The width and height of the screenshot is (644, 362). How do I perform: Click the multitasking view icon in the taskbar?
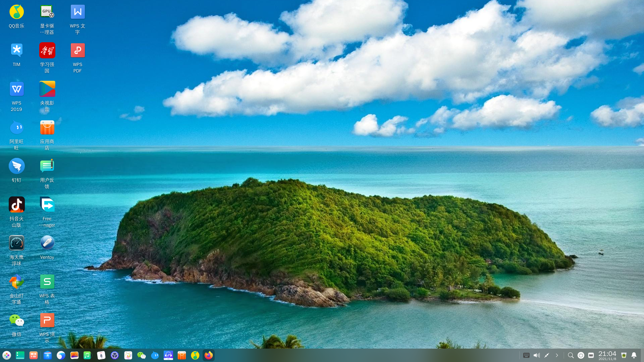[x=33, y=355]
